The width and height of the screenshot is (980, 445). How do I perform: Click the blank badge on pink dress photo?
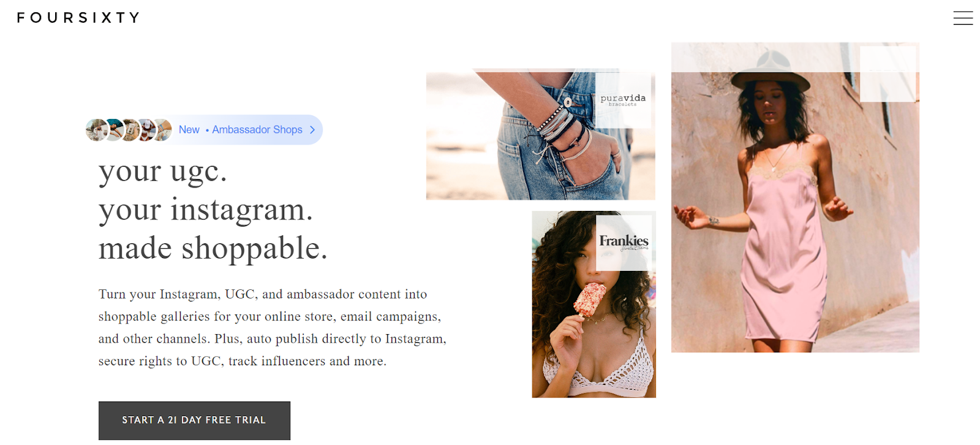tap(888, 74)
